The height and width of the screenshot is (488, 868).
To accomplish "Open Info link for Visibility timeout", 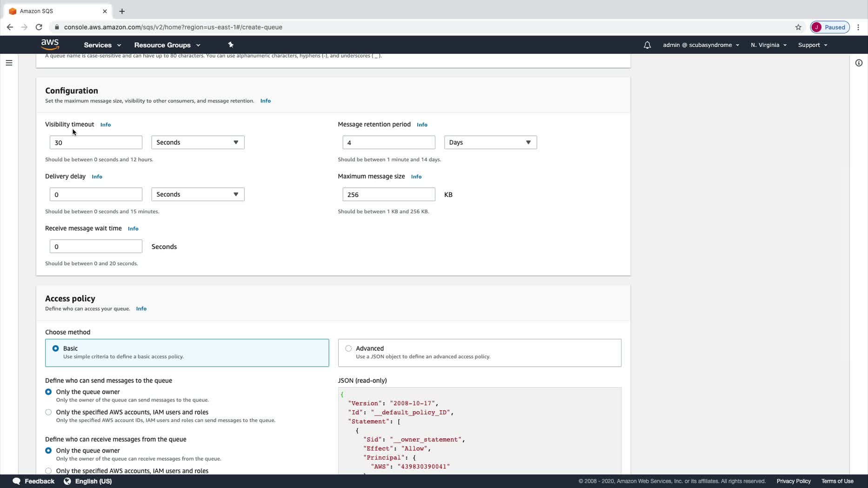I will (x=106, y=125).
